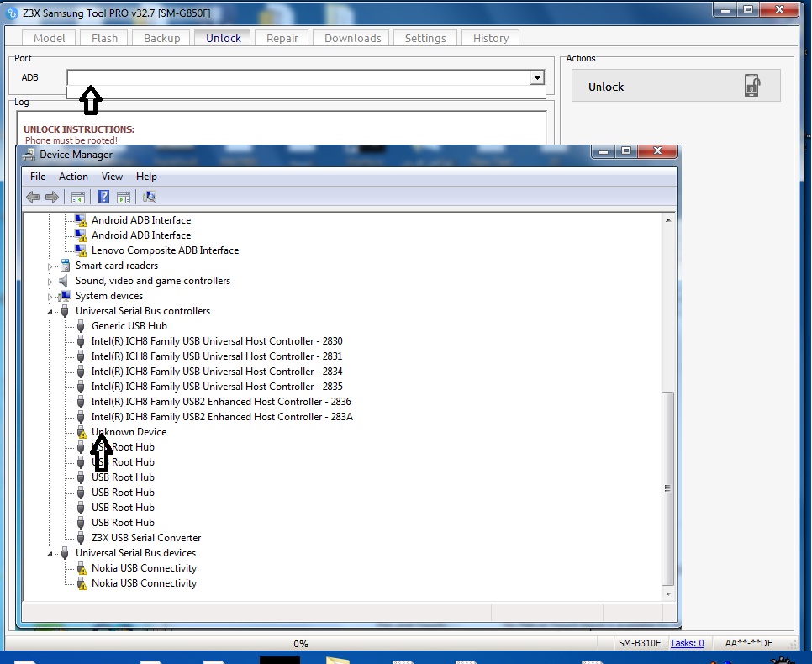This screenshot has height=664, width=812.
Task: Click Device Manager title bar icon
Action: tap(29, 155)
